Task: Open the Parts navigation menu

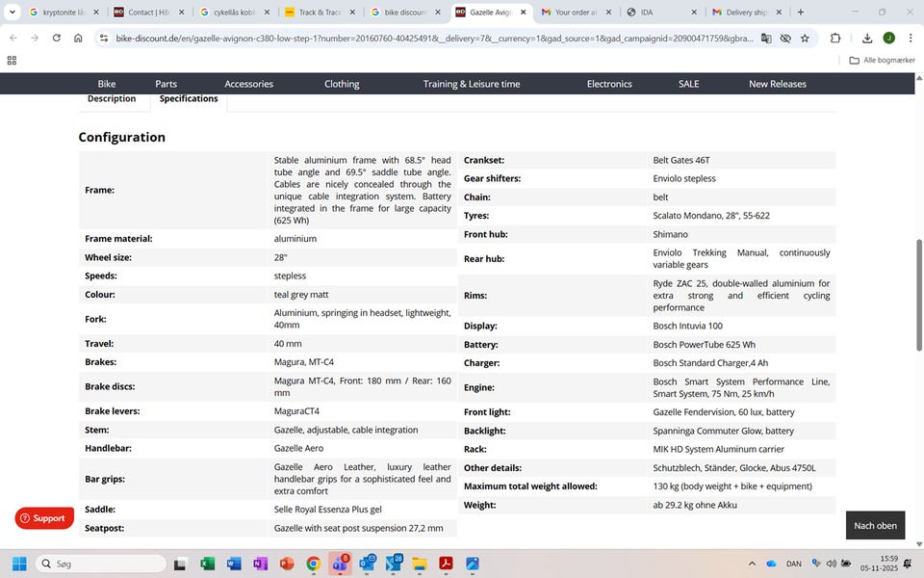Action: [167, 84]
